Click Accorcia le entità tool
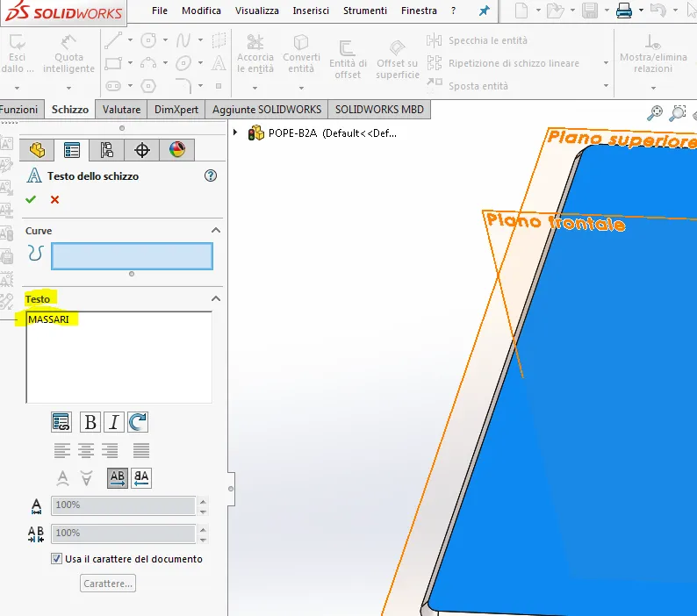Screen dimensions: 697x616 point(255,54)
